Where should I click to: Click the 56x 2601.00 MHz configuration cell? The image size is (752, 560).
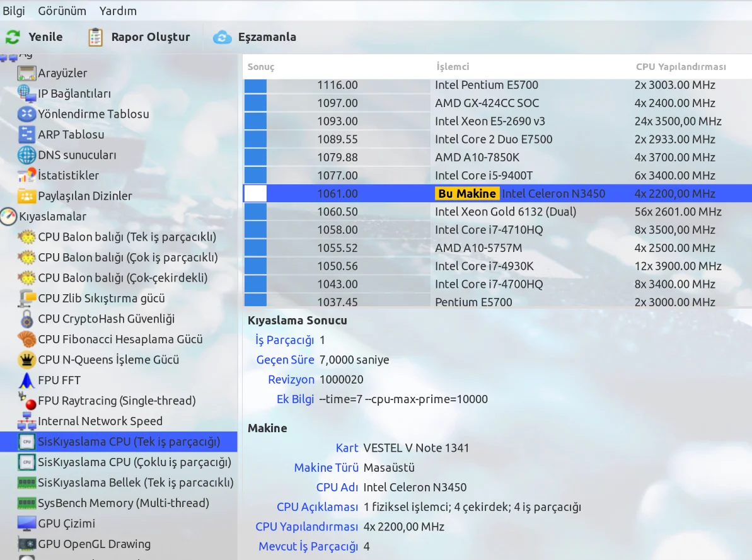pyautogui.click(x=678, y=212)
